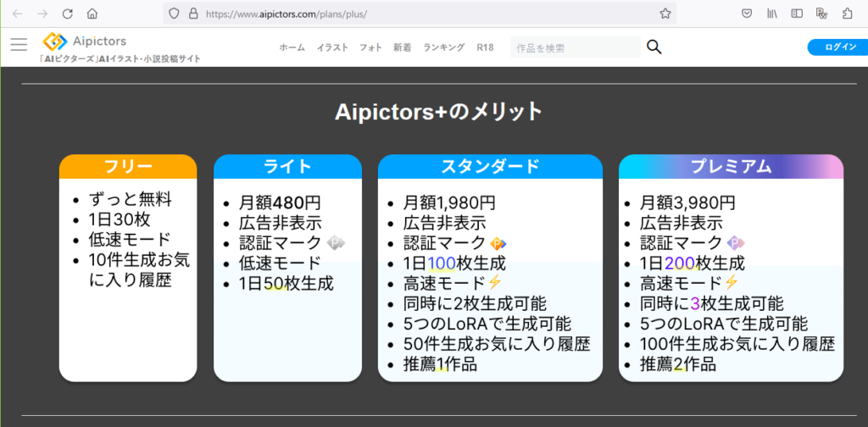868x427 pixels.
Task: Click 広告非表示 in the プレミアム plan
Action: coord(681,223)
